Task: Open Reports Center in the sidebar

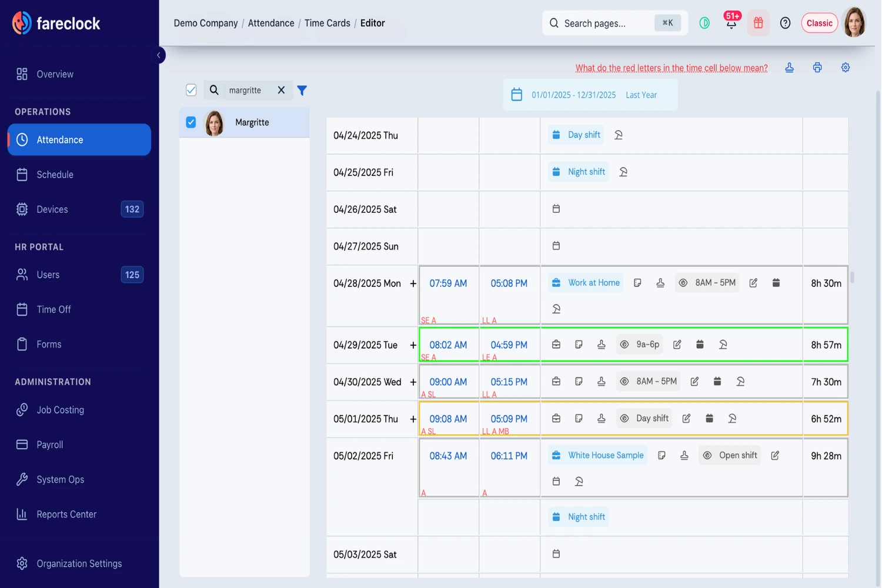Action: tap(79, 514)
